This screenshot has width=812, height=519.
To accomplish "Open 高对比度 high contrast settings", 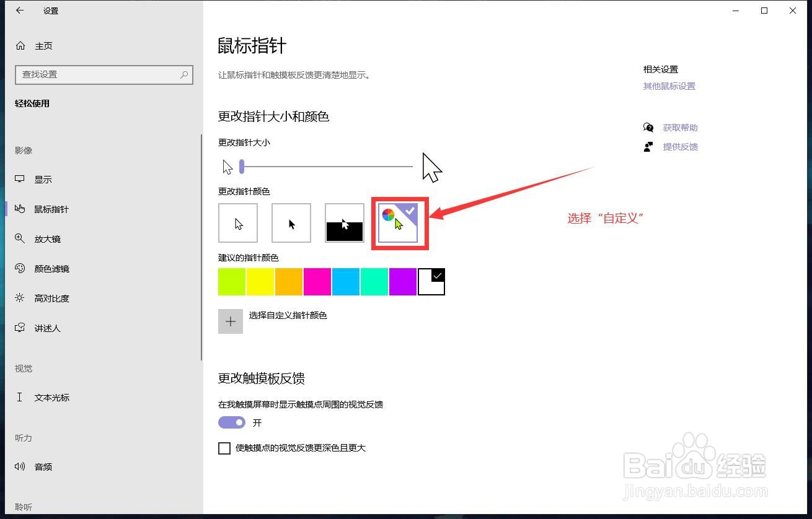I will point(51,299).
